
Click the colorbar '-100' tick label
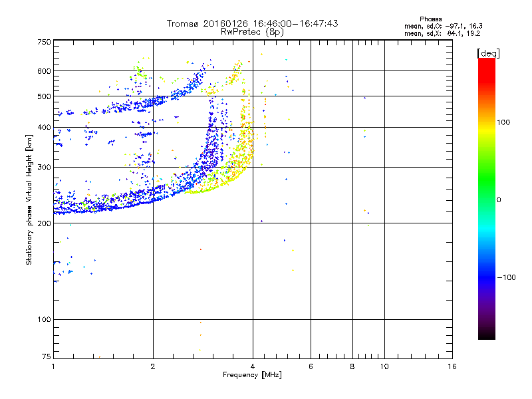point(507,277)
